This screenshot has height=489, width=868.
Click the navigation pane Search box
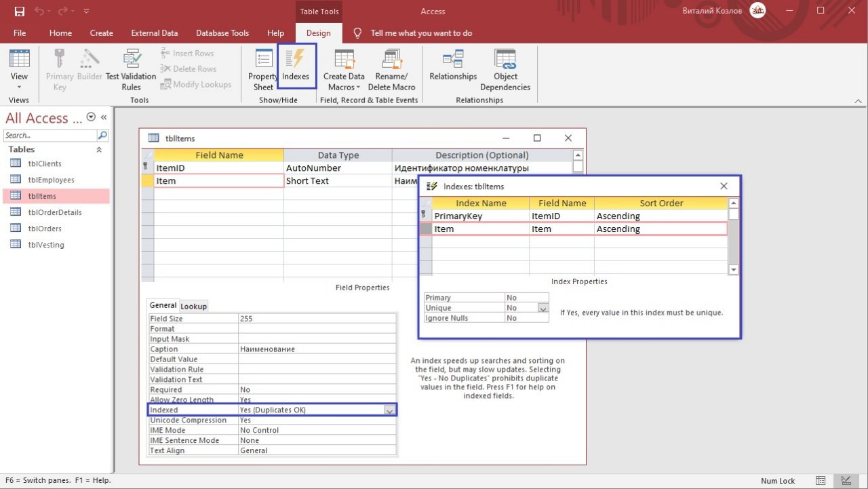coord(50,135)
